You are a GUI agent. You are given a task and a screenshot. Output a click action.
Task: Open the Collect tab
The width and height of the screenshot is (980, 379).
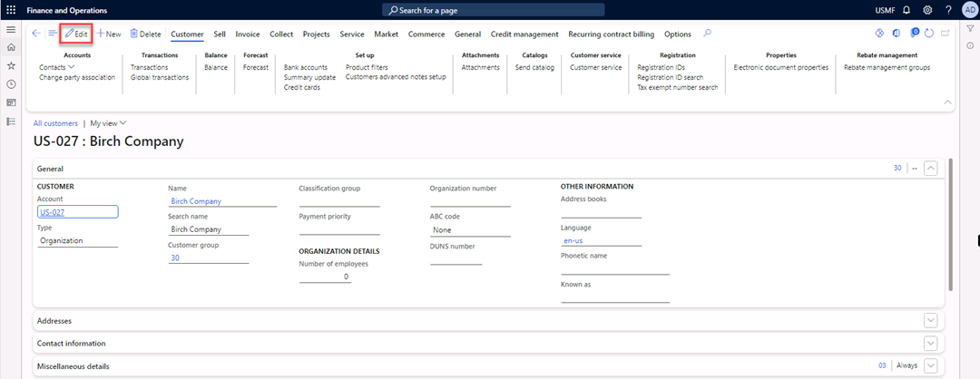tap(281, 34)
